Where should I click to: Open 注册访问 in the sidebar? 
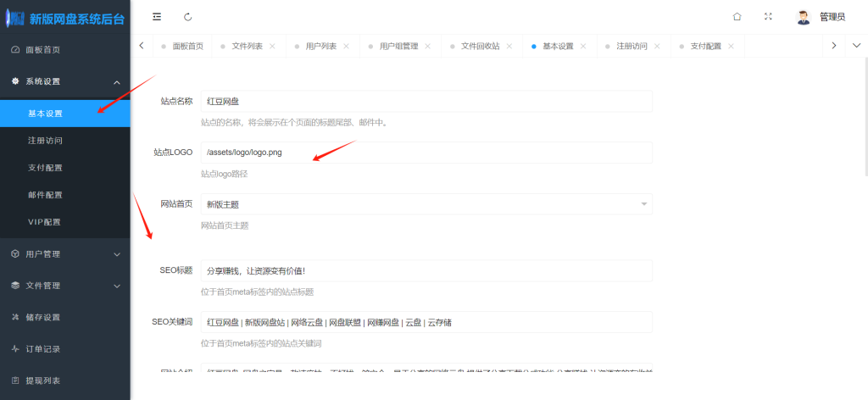click(64, 141)
